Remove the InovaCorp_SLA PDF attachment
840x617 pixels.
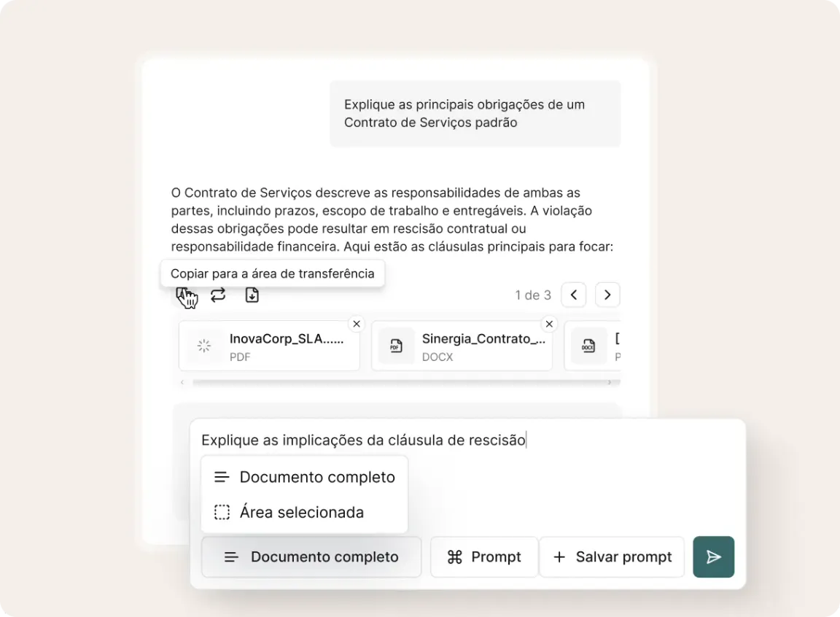(x=357, y=324)
